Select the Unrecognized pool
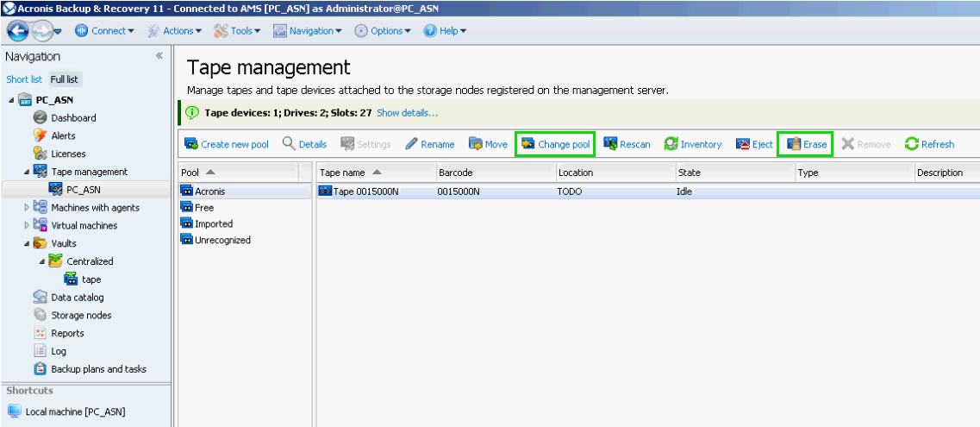980x427 pixels. pos(245,240)
